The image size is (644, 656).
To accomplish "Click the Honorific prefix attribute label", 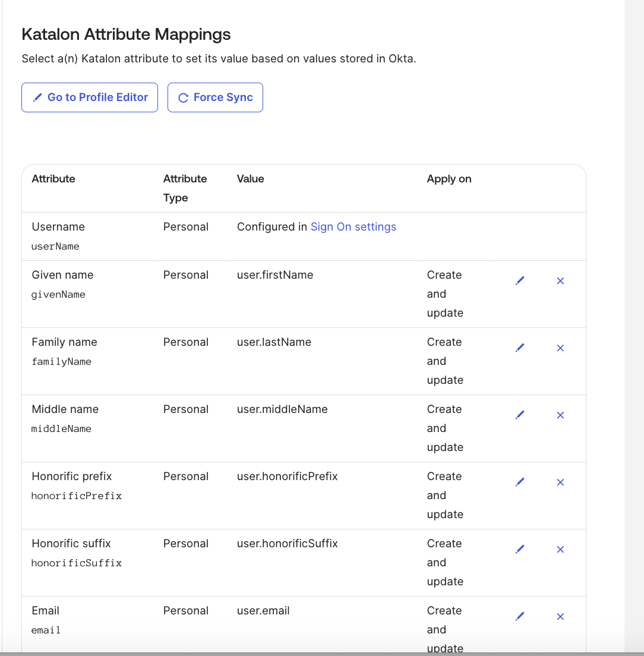I will coord(72,477).
